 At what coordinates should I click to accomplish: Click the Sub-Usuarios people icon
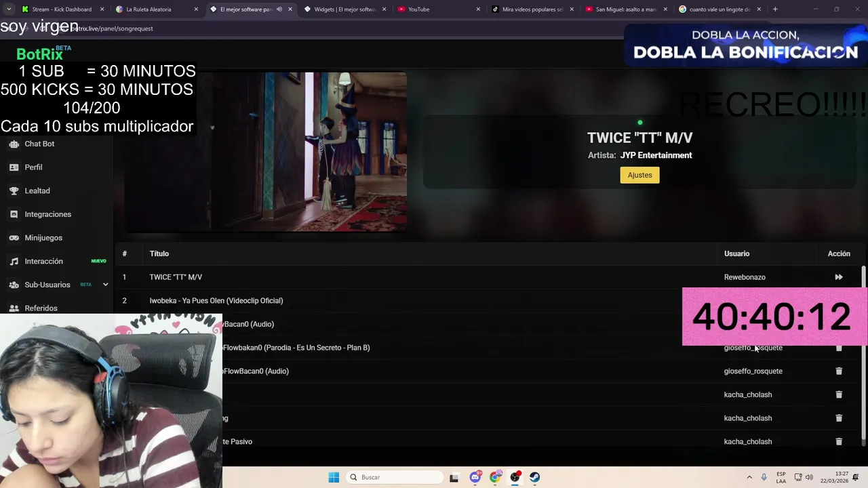point(14,285)
